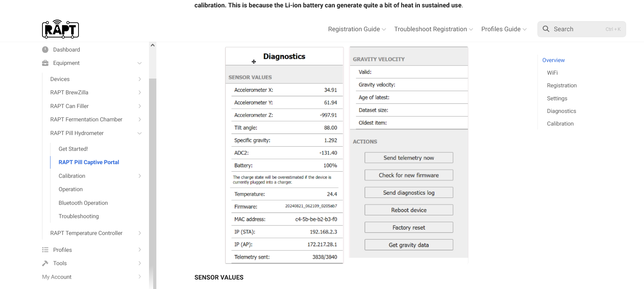Jump to WiFi section in outline
Viewport: 644px width, 289px height.
[x=552, y=73]
